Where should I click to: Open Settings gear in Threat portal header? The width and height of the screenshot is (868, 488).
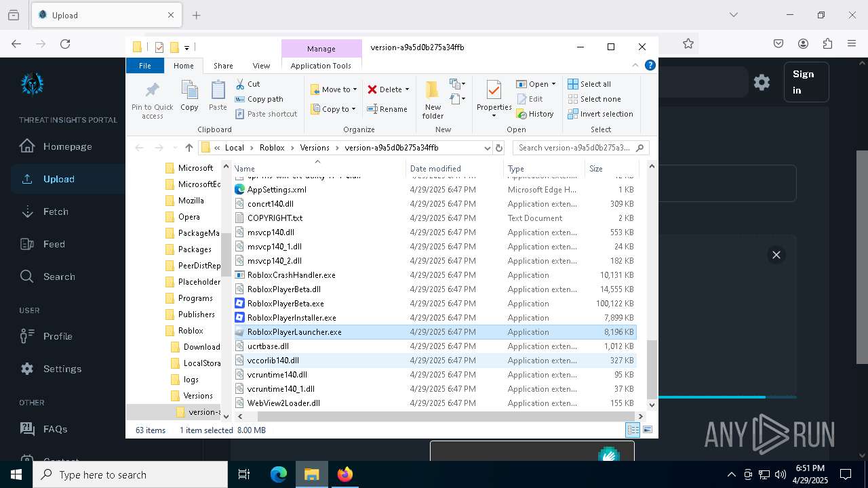762,82
